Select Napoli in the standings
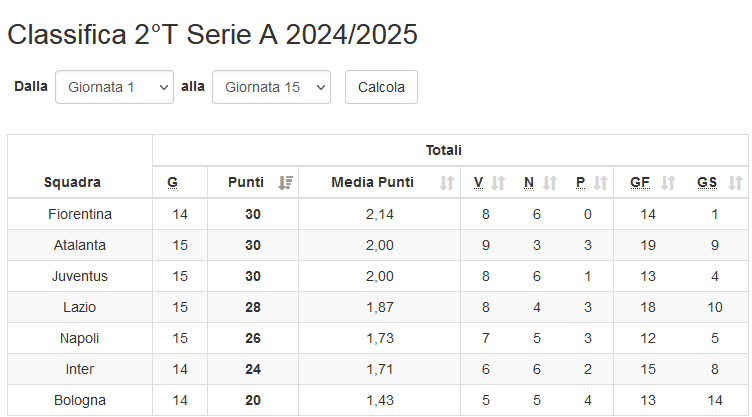The image size is (752, 417). [80, 338]
